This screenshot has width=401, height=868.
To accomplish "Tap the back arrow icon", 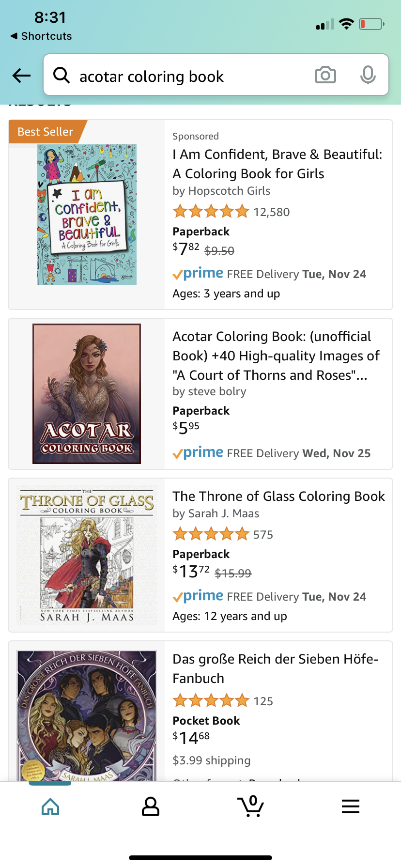I will pyautogui.click(x=21, y=76).
